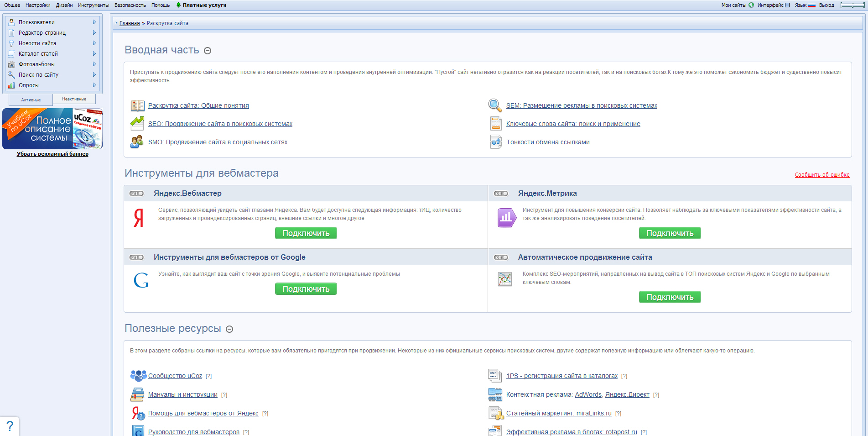Click the Page editor icon in the sidebar
The width and height of the screenshot is (868, 436).
[x=11, y=32]
